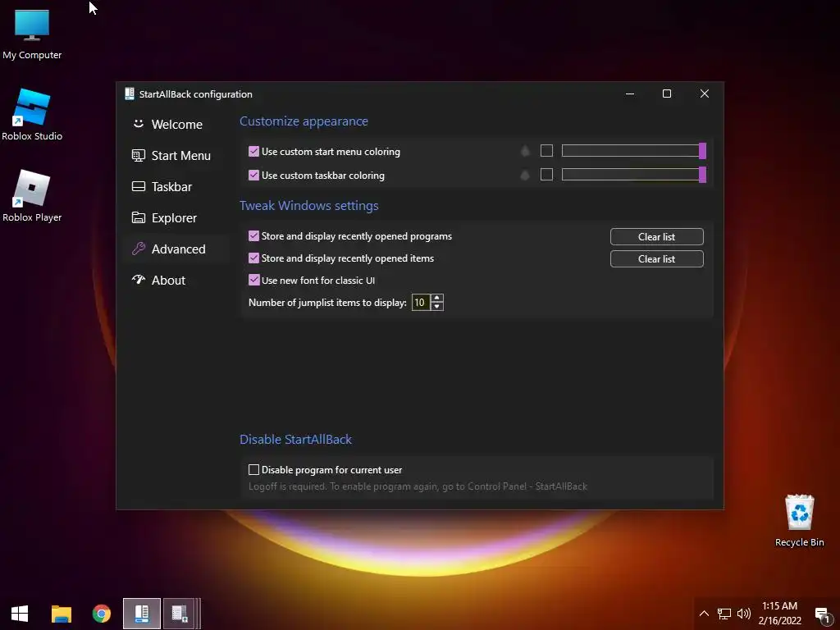The height and width of the screenshot is (630, 840).
Task: Open the Windows Start button
Action: [20, 614]
